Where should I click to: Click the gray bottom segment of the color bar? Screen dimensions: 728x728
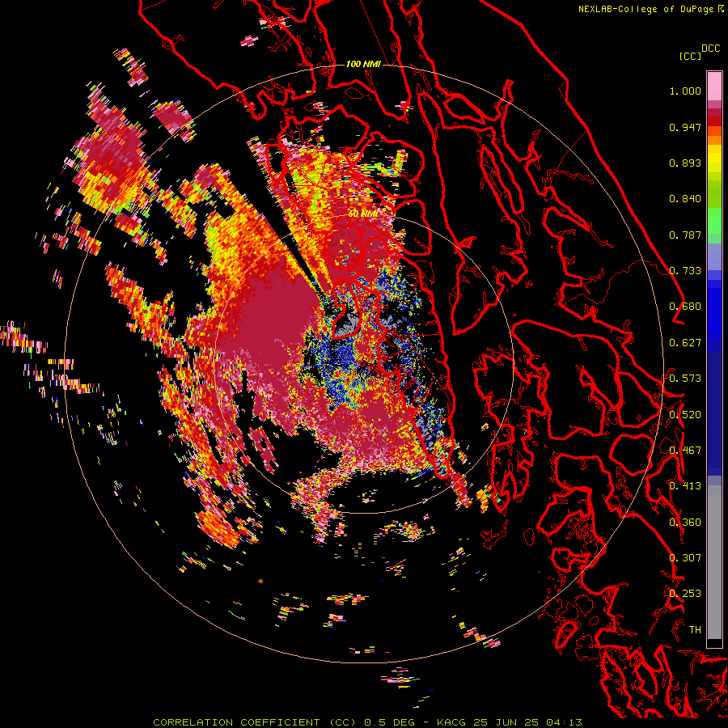[714, 562]
